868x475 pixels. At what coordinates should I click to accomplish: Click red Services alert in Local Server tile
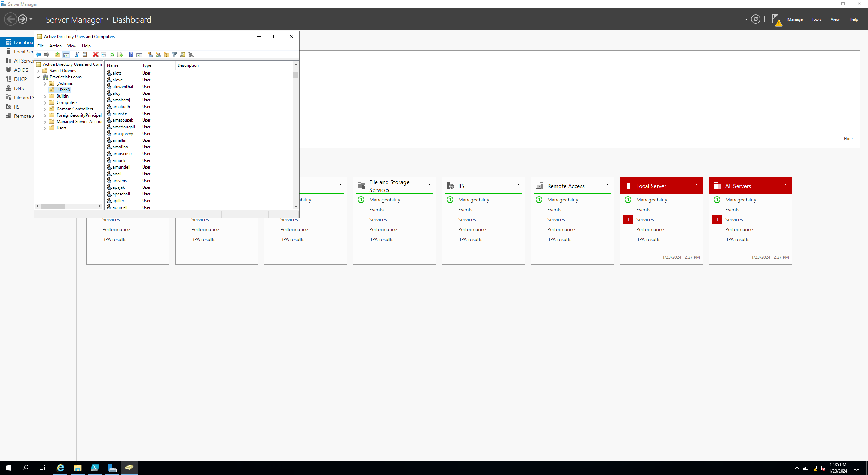(628, 219)
